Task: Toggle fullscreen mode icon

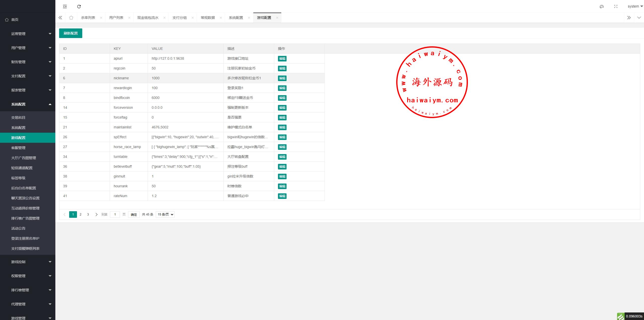Action: coord(616,7)
